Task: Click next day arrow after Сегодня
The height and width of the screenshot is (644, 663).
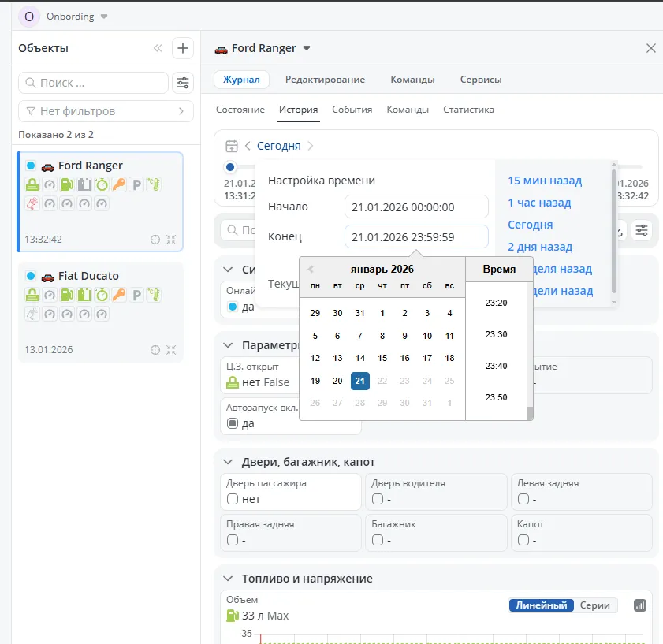Action: [x=311, y=146]
